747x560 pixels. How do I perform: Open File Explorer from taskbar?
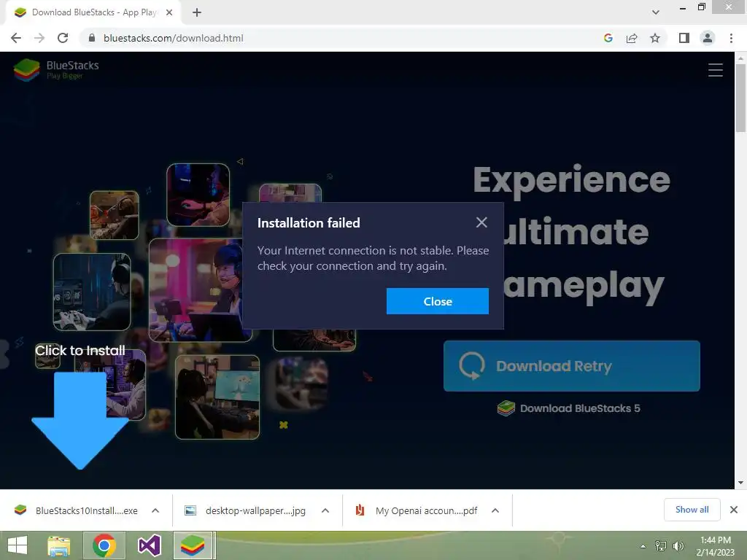(58, 545)
